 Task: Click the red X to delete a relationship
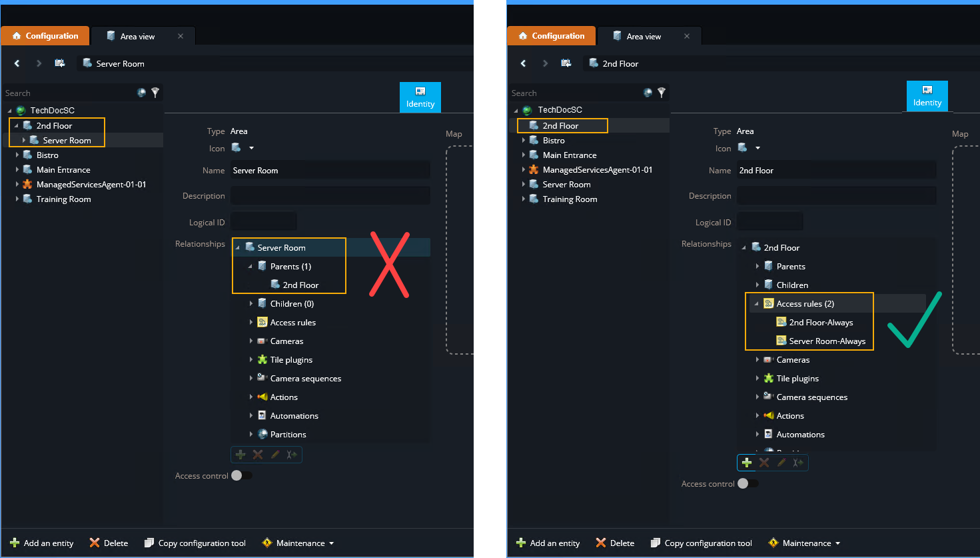click(256, 454)
